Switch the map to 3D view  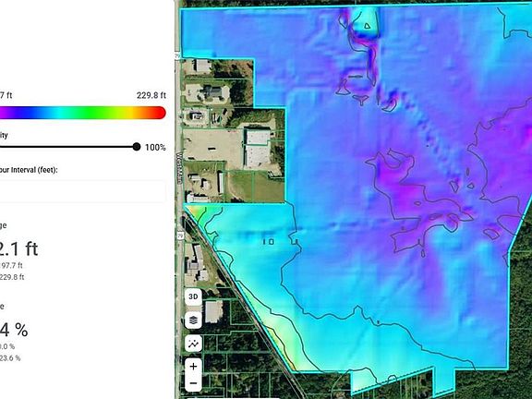193,296
